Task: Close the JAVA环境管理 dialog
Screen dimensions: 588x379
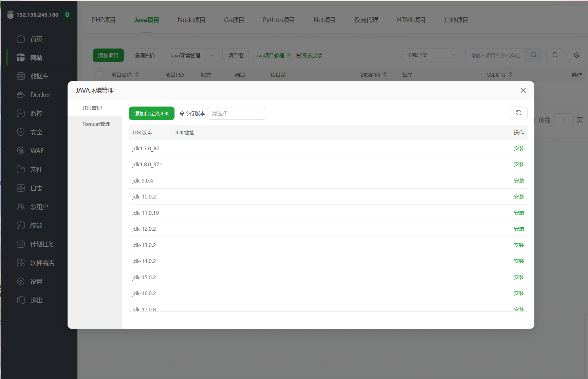Action: point(523,90)
